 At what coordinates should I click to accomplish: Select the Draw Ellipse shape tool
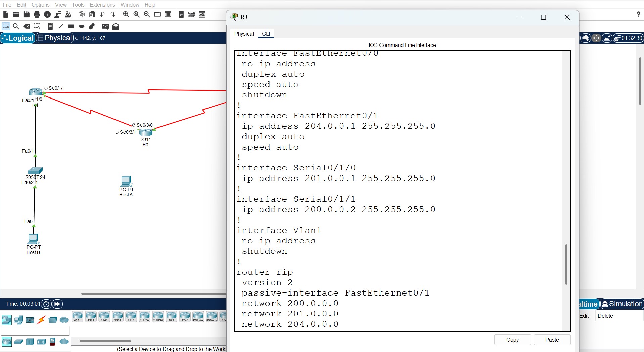pos(81,26)
